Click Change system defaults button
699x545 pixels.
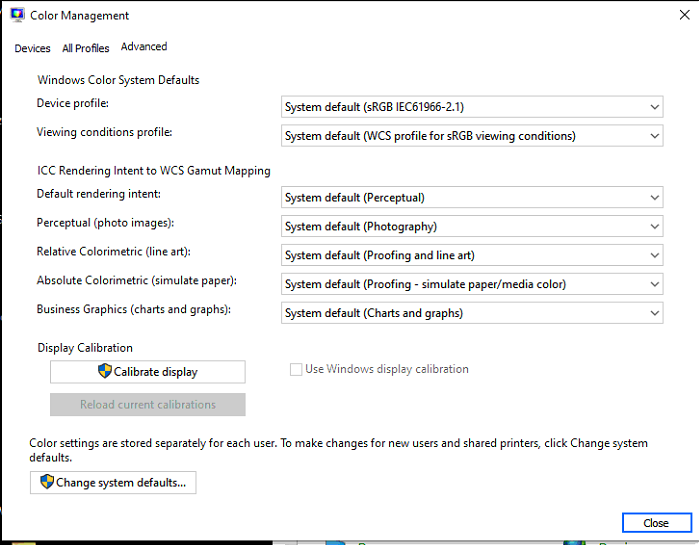pos(114,483)
